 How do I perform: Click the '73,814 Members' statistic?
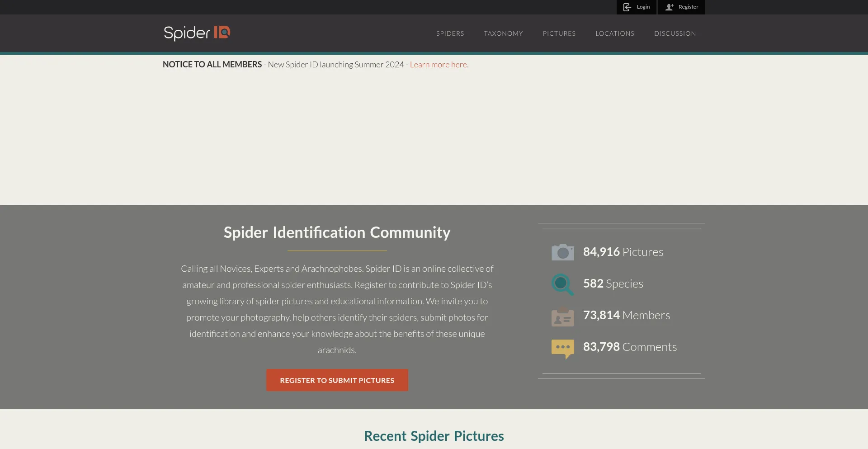pos(627,315)
